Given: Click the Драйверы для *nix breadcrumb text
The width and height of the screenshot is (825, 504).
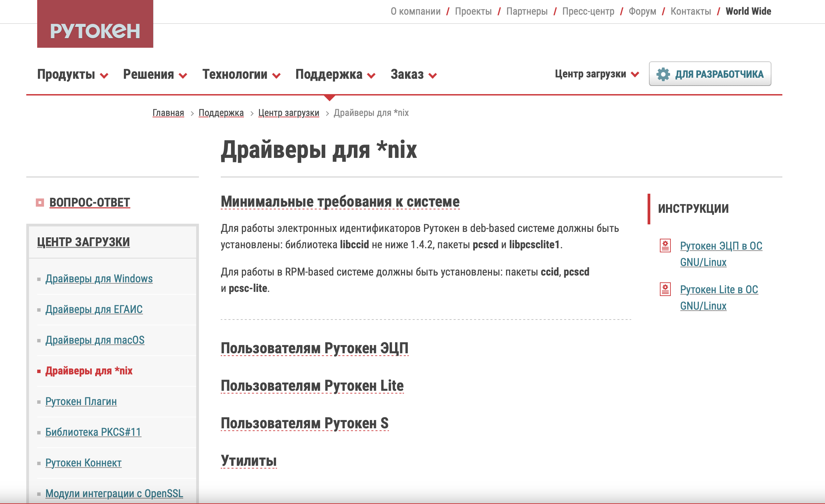Looking at the screenshot, I should (x=371, y=113).
